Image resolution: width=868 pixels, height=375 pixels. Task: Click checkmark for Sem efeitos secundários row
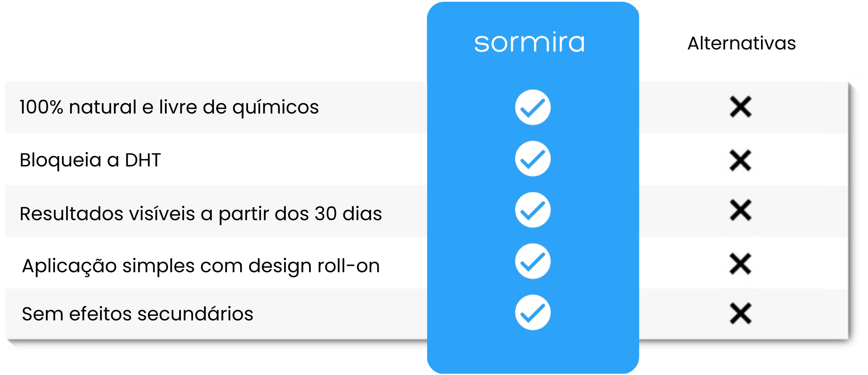533,313
